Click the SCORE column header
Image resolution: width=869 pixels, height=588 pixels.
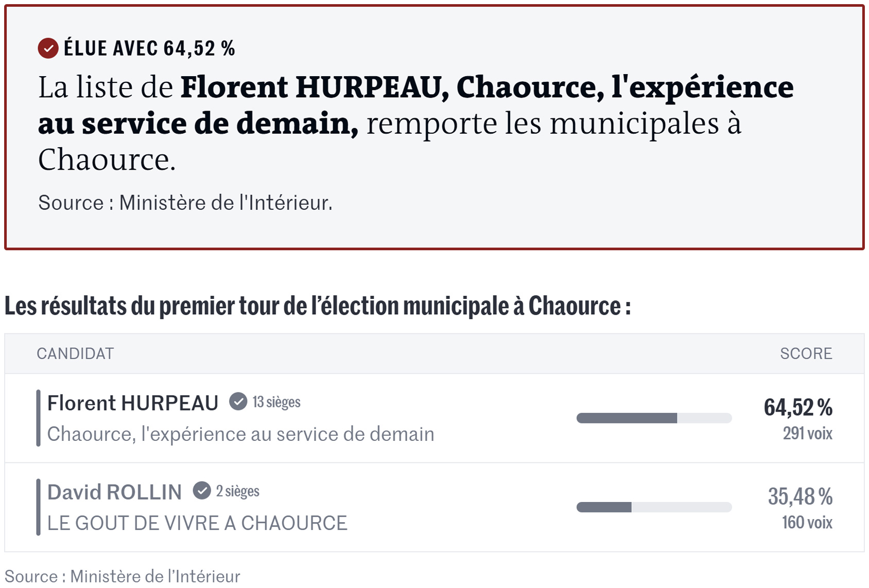806,354
